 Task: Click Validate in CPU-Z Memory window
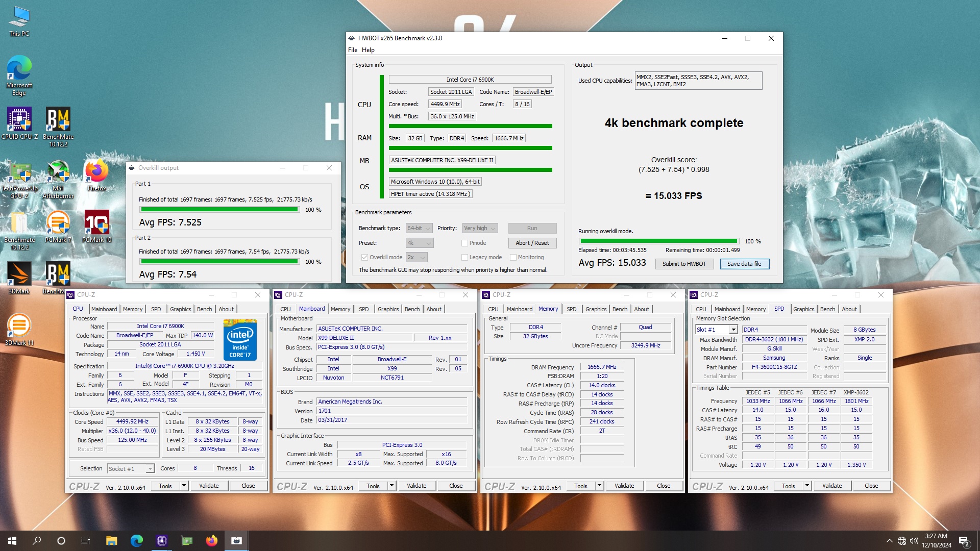(x=624, y=486)
